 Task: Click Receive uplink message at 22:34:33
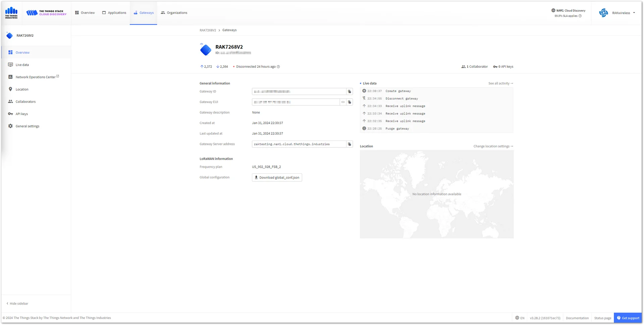click(437, 106)
